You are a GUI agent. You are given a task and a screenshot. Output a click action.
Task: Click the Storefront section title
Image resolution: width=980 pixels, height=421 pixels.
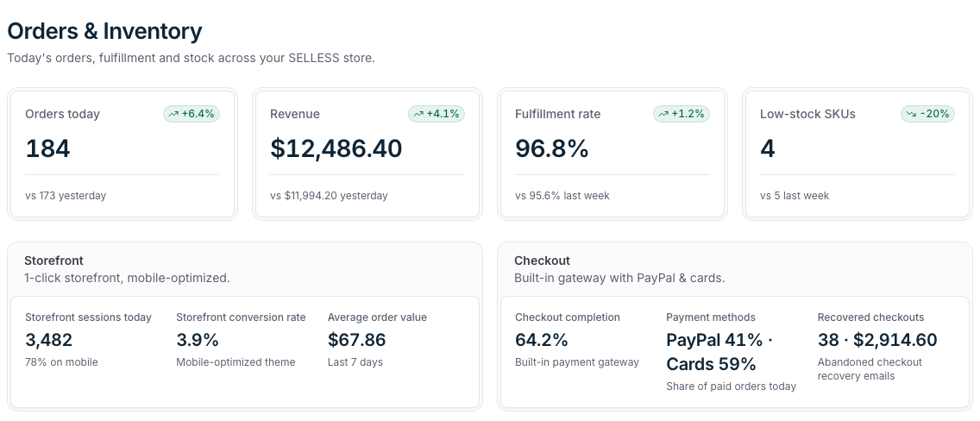coord(53,261)
